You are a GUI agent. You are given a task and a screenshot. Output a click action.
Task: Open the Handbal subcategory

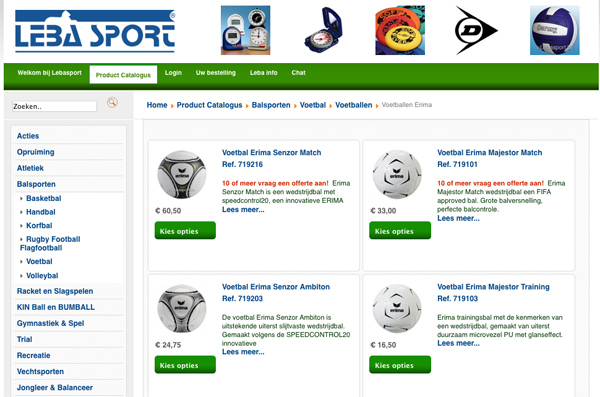pyautogui.click(x=41, y=212)
